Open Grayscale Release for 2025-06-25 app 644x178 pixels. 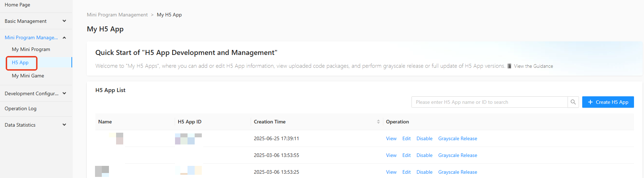458,138
